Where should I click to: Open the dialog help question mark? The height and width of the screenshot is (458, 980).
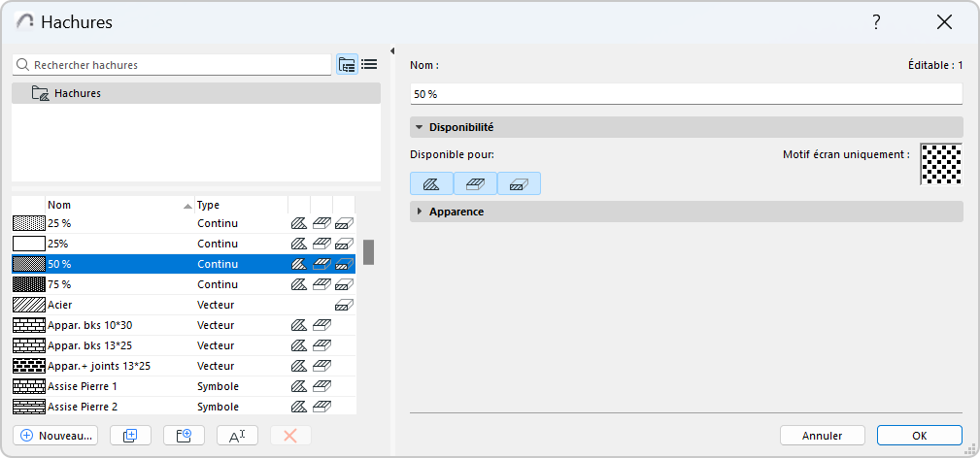pyautogui.click(x=876, y=22)
